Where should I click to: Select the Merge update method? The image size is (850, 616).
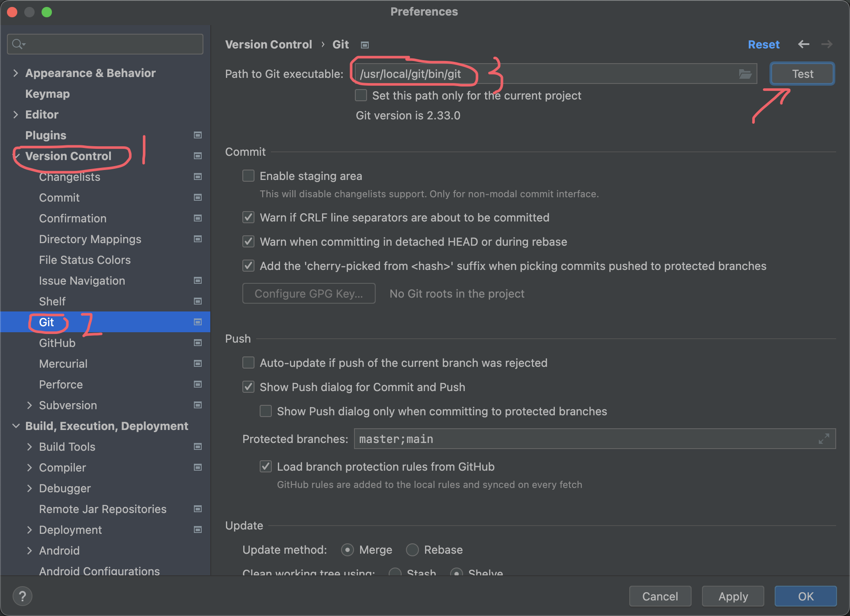coord(347,550)
